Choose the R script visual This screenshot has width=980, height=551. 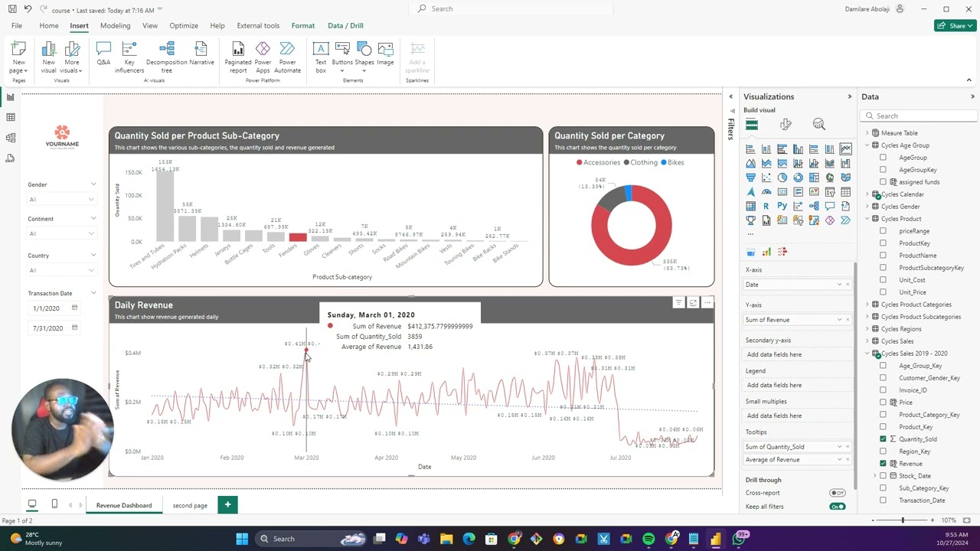point(766,206)
